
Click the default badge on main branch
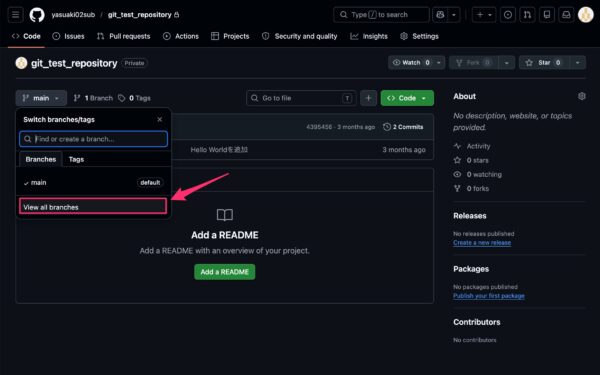[x=150, y=183]
